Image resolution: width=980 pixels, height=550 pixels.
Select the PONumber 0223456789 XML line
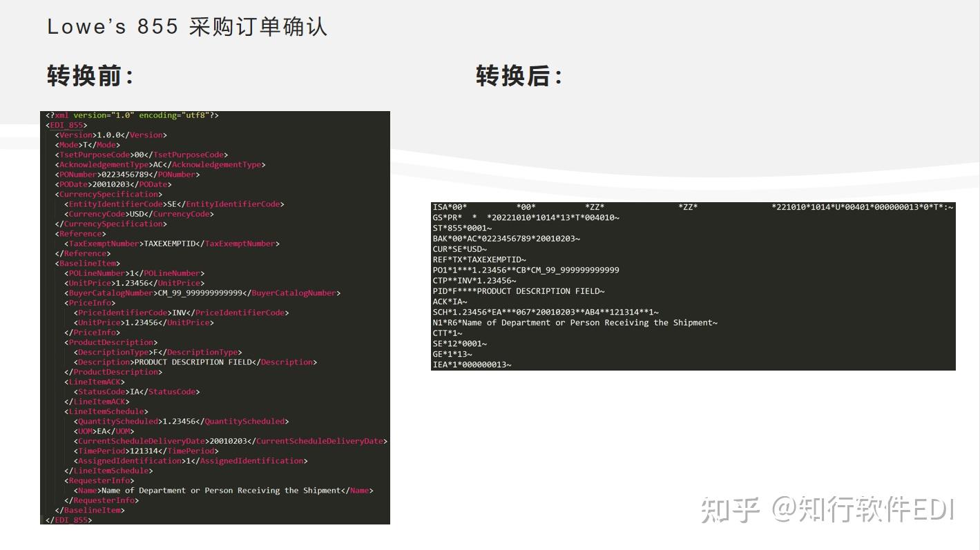pyautogui.click(x=128, y=175)
